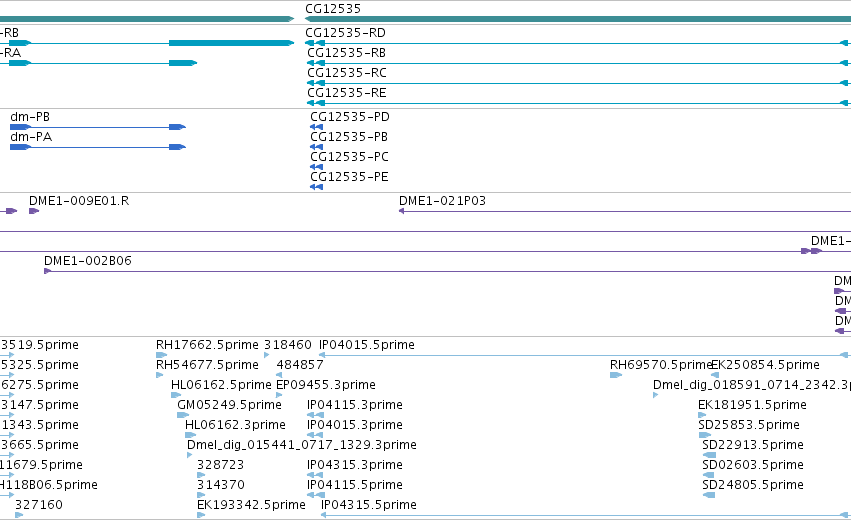Click protein label CG12535-PD
The image size is (851, 520).
tap(350, 117)
